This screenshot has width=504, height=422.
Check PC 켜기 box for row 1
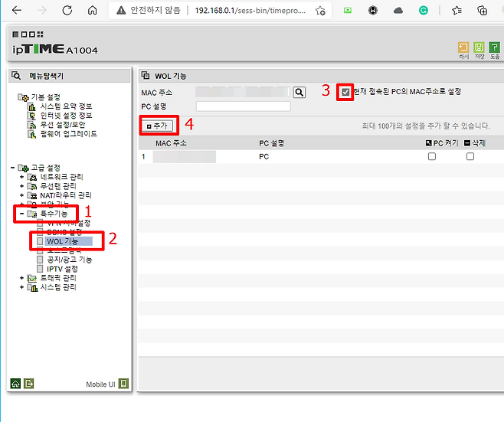click(x=432, y=156)
